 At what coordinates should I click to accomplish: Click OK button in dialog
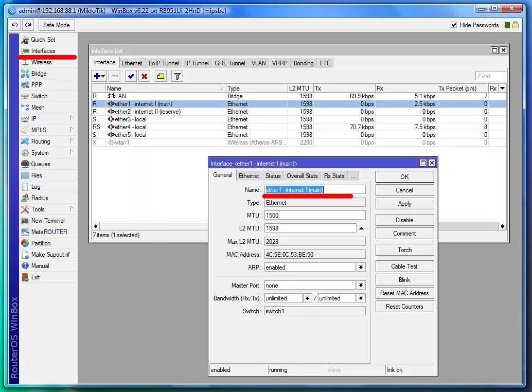[x=404, y=176]
